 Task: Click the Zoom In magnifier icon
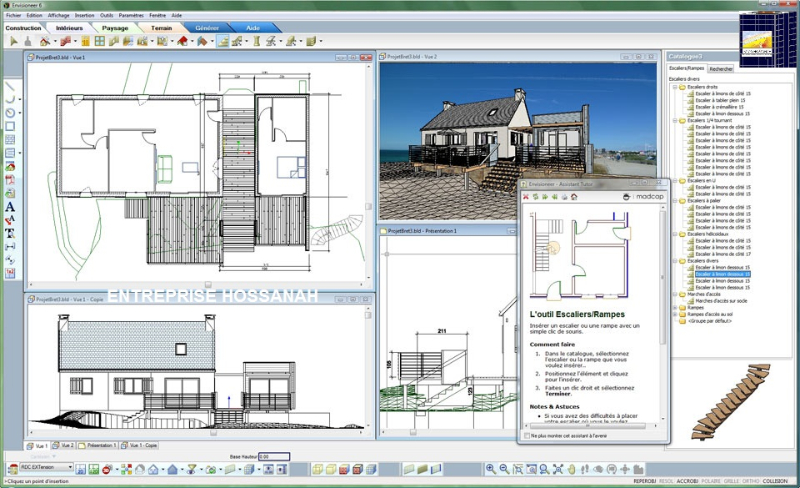click(491, 469)
